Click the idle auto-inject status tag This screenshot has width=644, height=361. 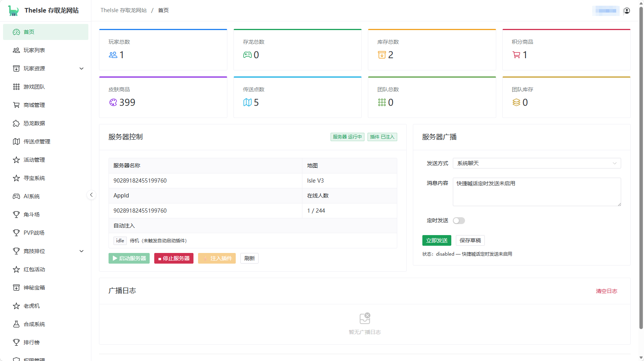tap(120, 240)
